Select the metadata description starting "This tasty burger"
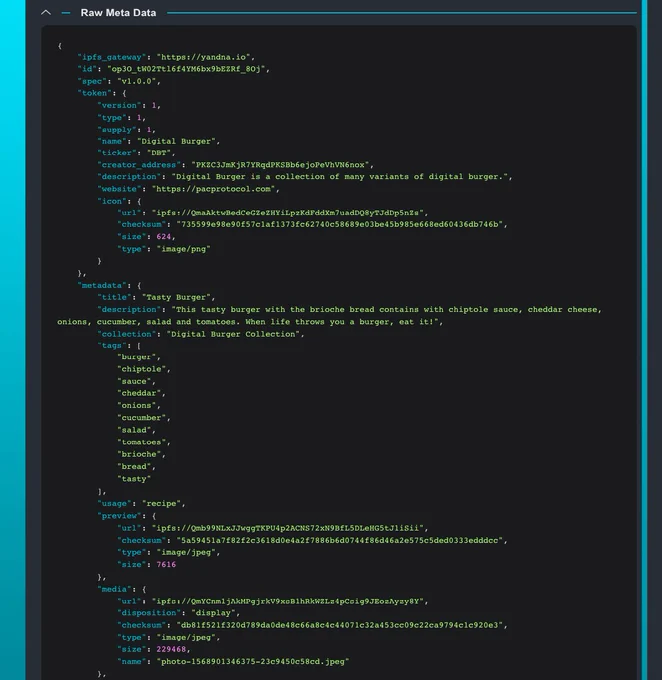 click(x=329, y=316)
